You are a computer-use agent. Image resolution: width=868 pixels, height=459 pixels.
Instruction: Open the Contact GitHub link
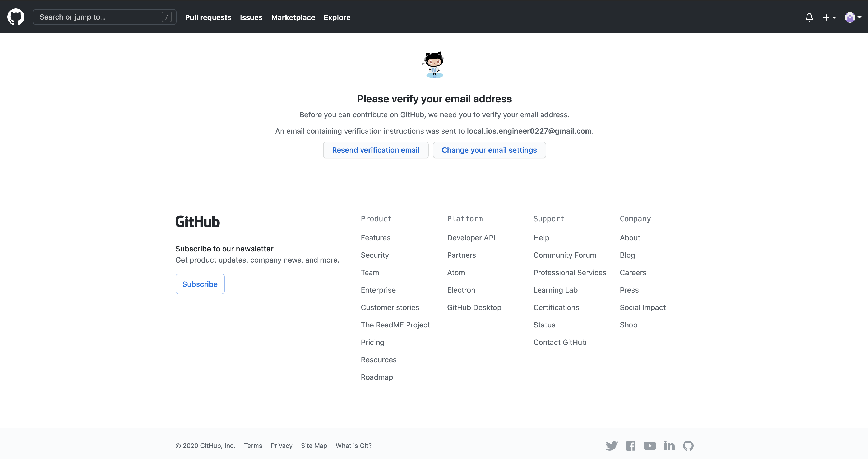point(560,342)
